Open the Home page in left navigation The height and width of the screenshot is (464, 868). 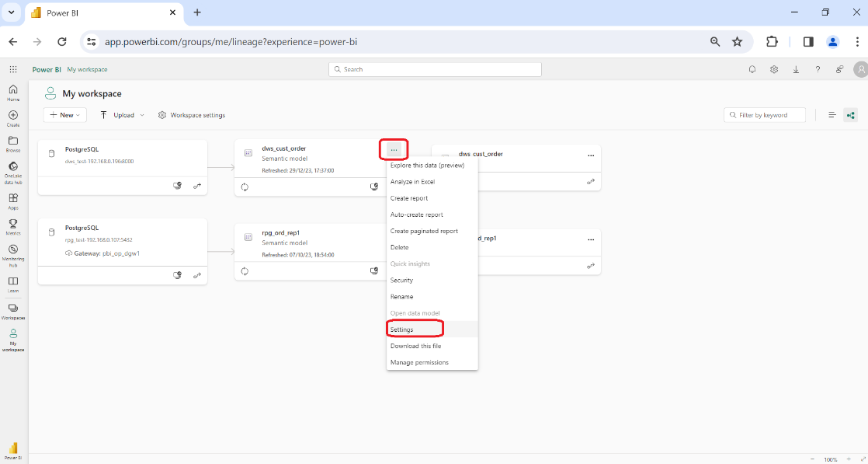point(13,92)
